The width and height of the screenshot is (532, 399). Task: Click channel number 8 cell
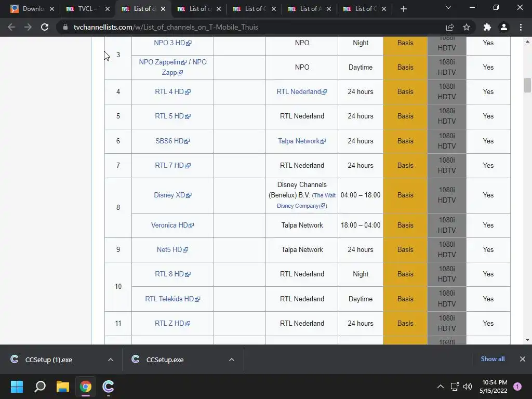click(x=118, y=207)
